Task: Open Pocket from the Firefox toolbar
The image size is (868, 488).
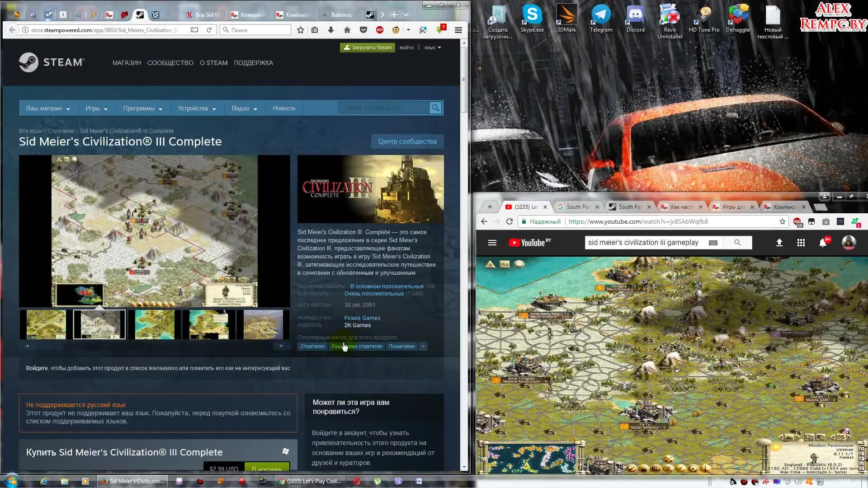Action: [x=364, y=30]
